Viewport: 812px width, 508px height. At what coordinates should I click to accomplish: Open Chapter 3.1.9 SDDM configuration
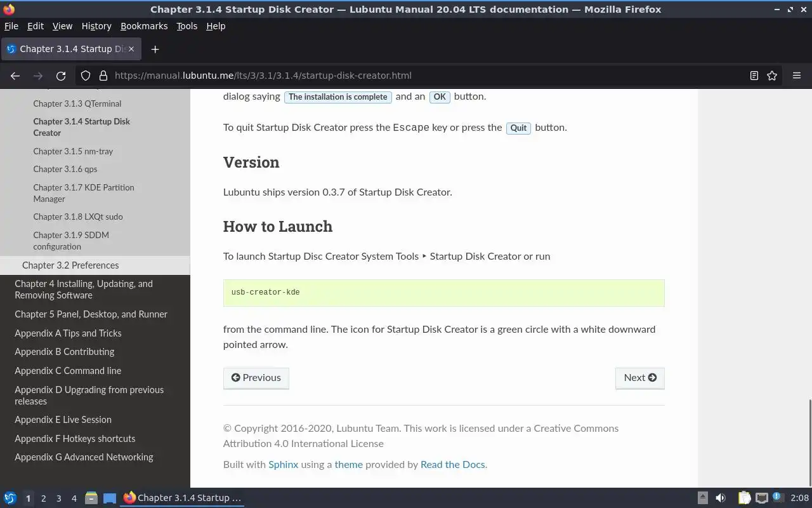coord(71,241)
